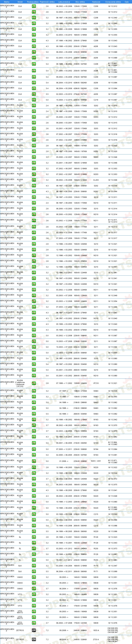The image size is (132, 644).
Task: Click petrol icon in Klasa M 4.3 M 113.942 row
Action: pos(34,437)
